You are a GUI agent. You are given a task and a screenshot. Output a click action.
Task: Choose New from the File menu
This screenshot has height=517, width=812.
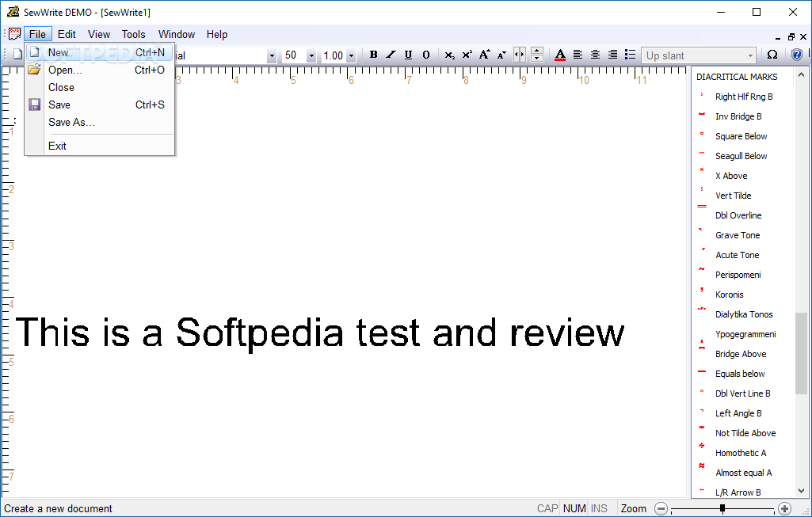pos(100,52)
